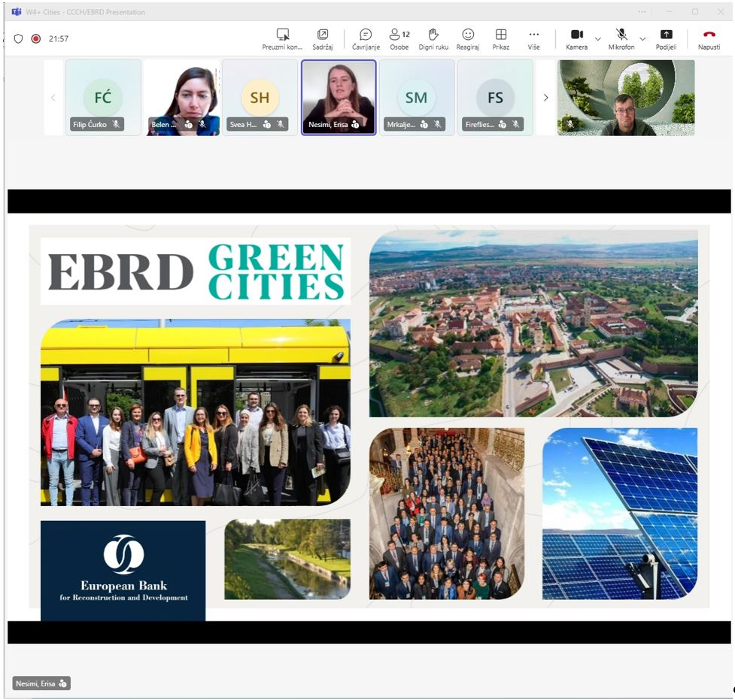This screenshot has width=735, height=700.
Task: Open Reagiraj reactions menu
Action: click(468, 35)
